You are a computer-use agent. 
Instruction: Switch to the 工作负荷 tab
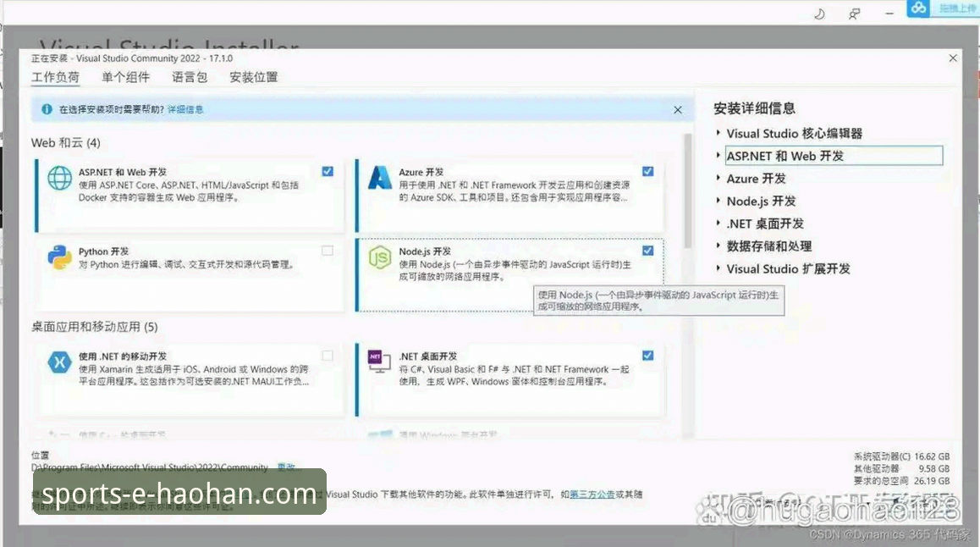click(x=56, y=77)
